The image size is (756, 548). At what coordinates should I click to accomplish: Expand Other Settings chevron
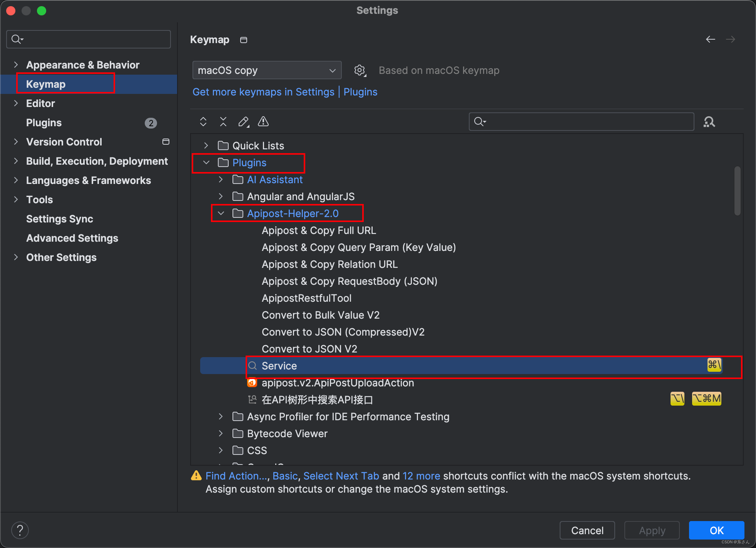tap(16, 257)
